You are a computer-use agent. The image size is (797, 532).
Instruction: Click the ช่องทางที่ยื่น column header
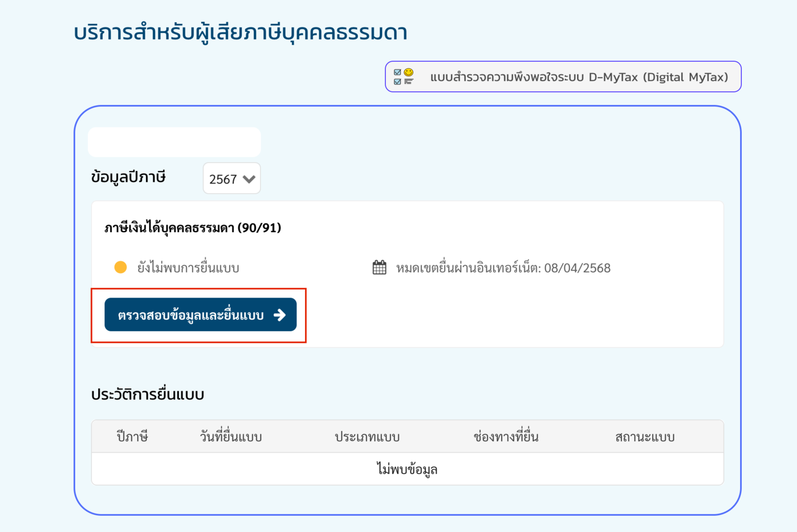pos(506,437)
